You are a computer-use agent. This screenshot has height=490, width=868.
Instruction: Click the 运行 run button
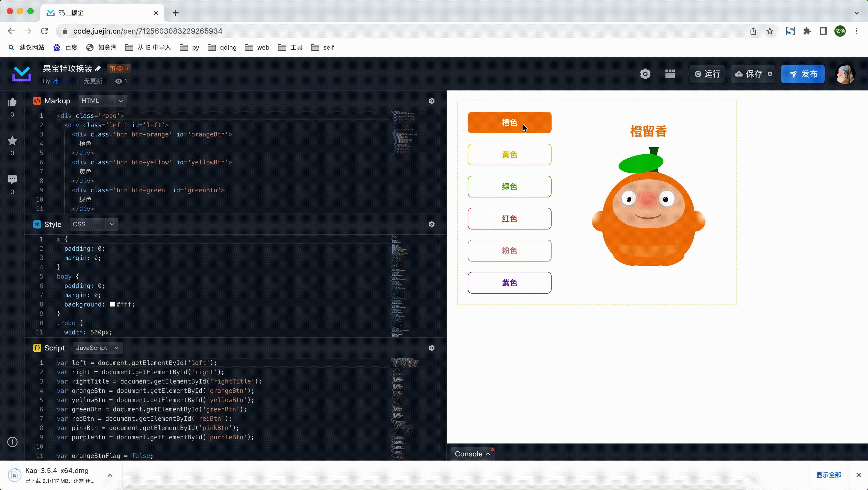click(x=707, y=74)
